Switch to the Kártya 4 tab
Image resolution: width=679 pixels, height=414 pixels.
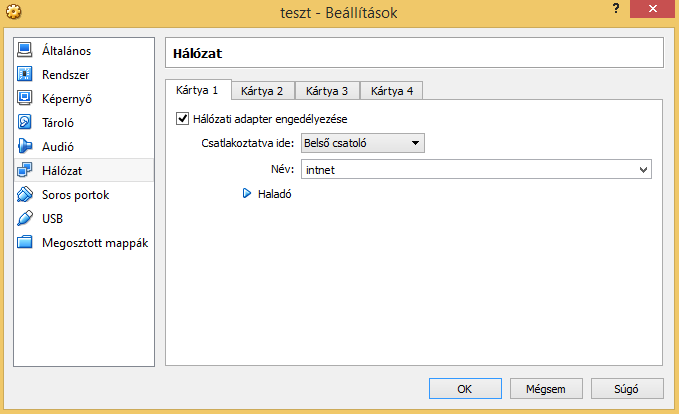(392, 91)
